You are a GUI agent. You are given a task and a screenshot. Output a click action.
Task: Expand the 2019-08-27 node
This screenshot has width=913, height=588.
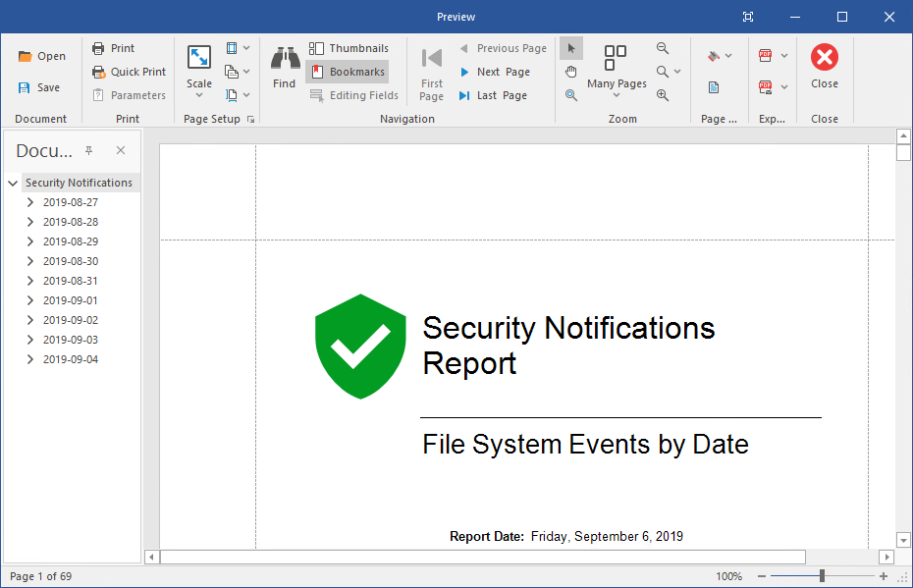[x=30, y=202]
